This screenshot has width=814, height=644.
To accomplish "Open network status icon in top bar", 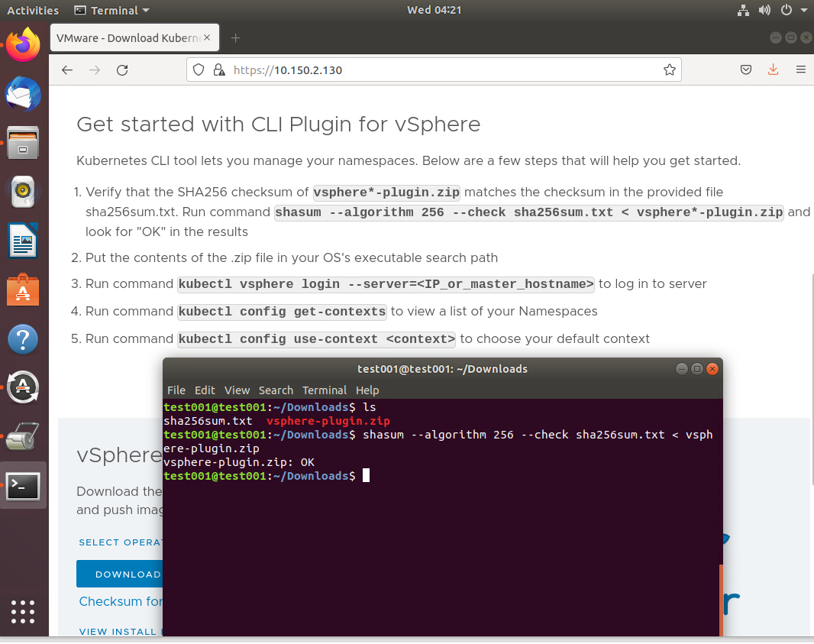I will click(743, 11).
